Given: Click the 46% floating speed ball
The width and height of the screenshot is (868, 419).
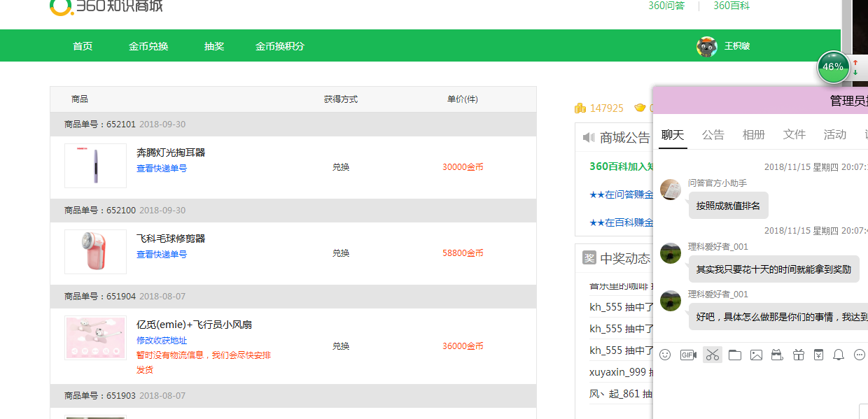Looking at the screenshot, I should pos(833,67).
